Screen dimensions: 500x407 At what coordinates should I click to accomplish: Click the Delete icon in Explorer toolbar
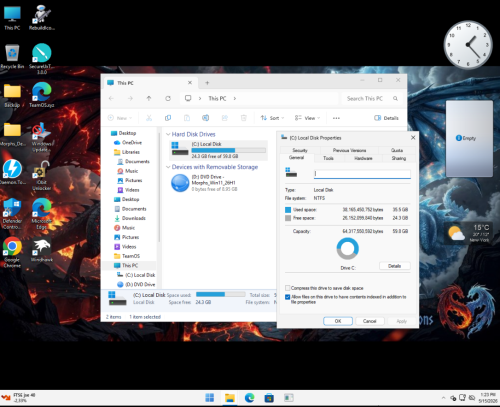pyautogui.click(x=244, y=118)
